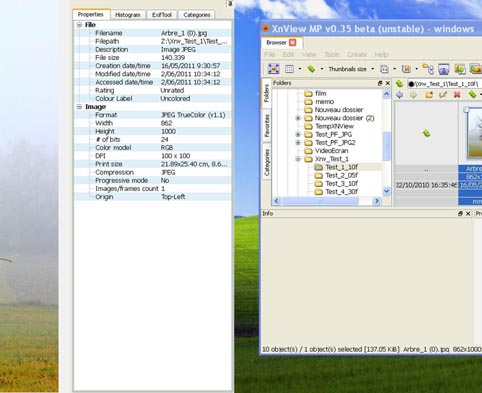Select the Test_1_10f folder
Viewport: 482px width, 393px height.
tap(341, 167)
